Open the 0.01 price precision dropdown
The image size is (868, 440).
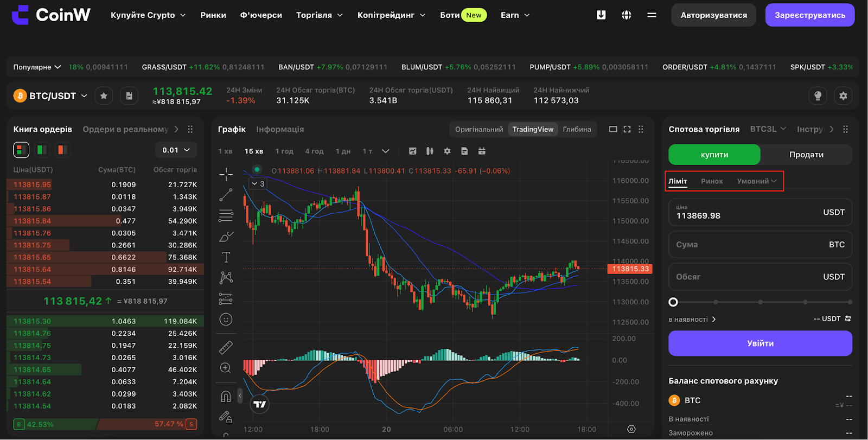pos(176,150)
